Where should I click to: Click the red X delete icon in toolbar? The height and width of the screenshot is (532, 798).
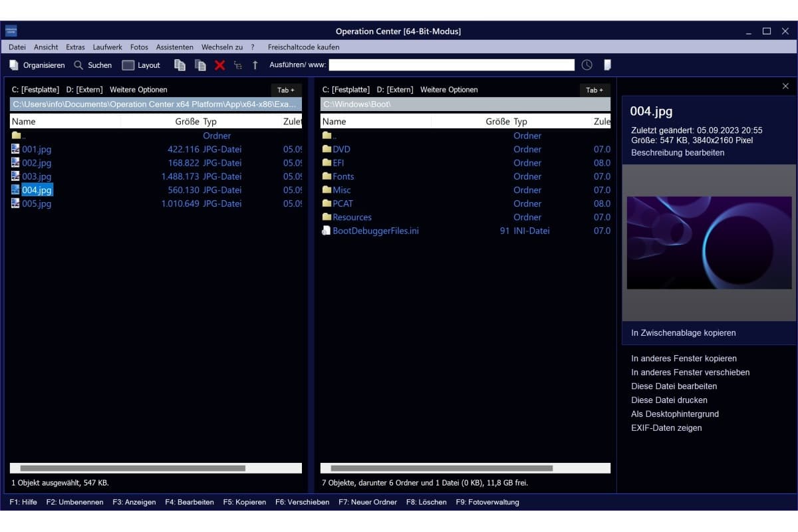tap(219, 65)
